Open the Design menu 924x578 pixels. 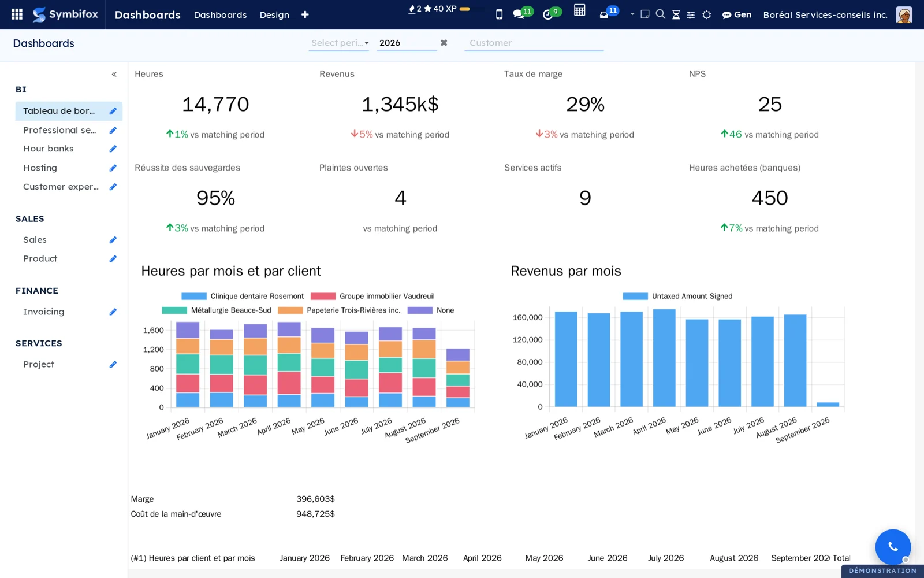[274, 15]
